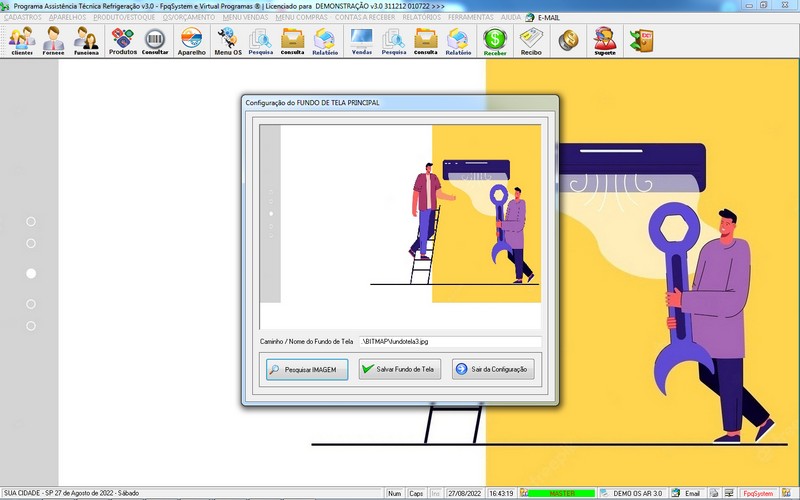Screen dimensions: 800x500
Task: Open the MENU COMPRAS menu
Action: point(302,17)
